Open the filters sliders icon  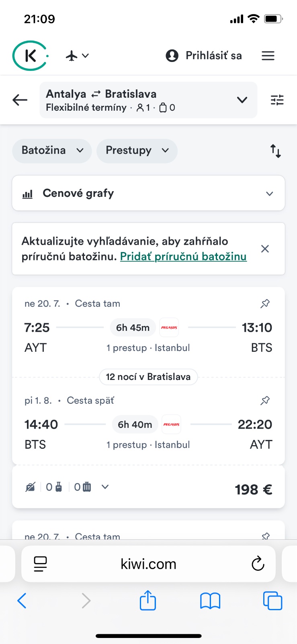(277, 100)
